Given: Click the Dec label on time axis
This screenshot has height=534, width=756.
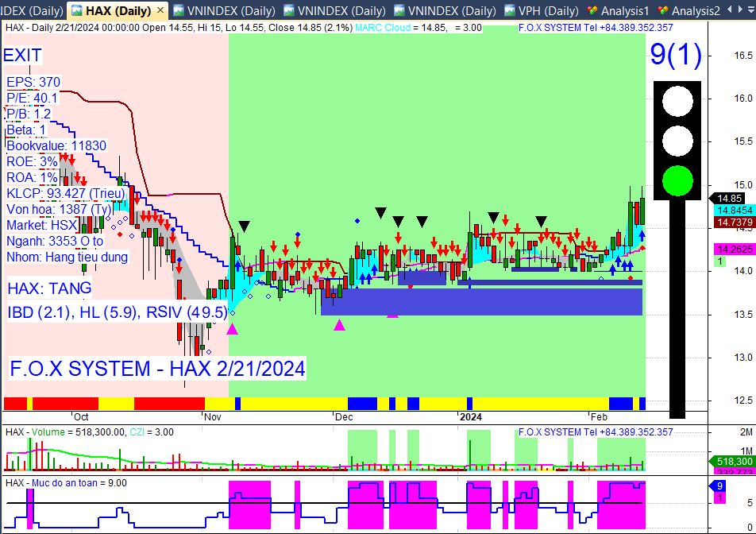Looking at the screenshot, I should pyautogui.click(x=344, y=416).
